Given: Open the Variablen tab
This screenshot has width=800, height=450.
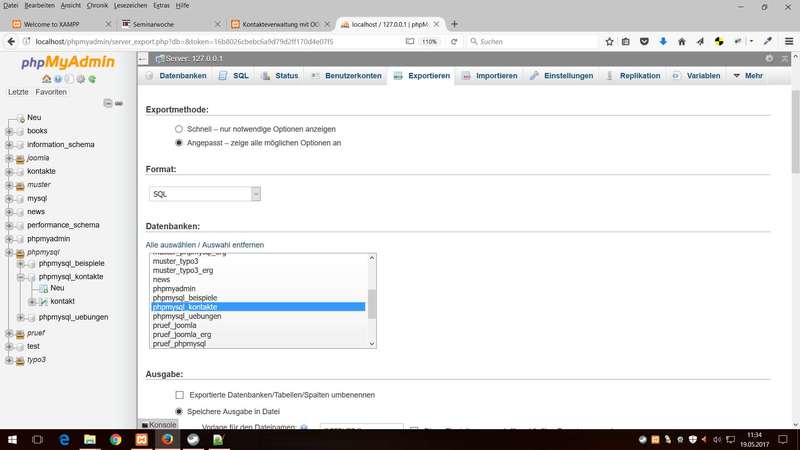Looking at the screenshot, I should tap(697, 76).
